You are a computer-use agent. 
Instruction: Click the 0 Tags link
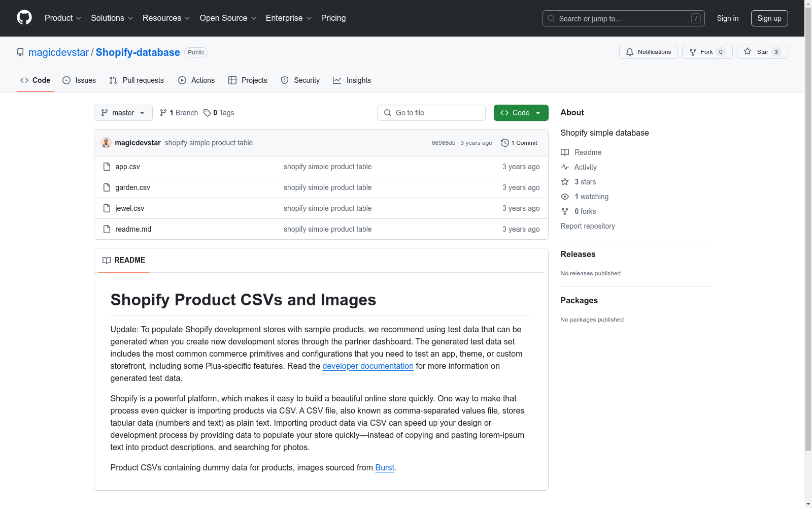[x=219, y=113]
